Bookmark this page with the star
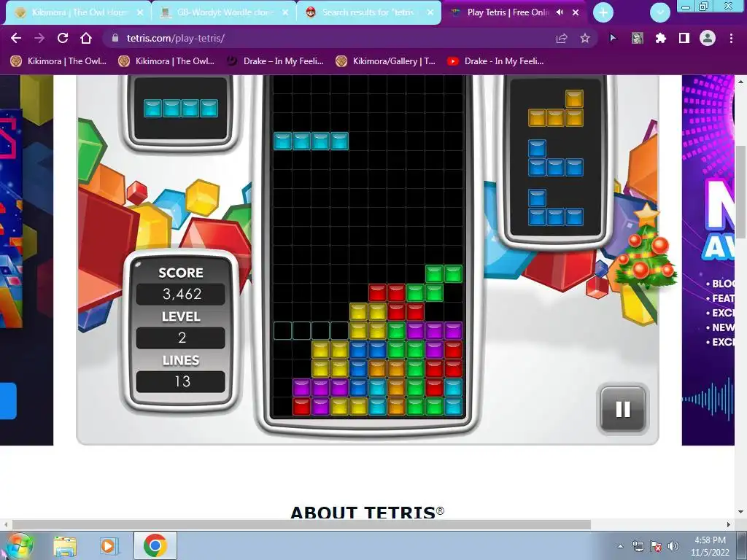This screenshot has width=747, height=560. tap(585, 38)
